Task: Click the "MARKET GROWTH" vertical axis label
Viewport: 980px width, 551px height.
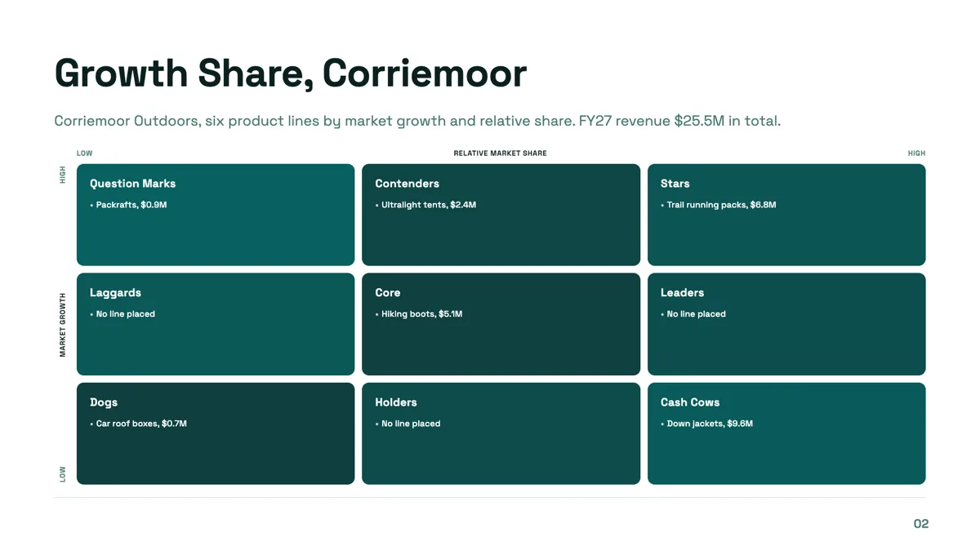Action: click(63, 325)
